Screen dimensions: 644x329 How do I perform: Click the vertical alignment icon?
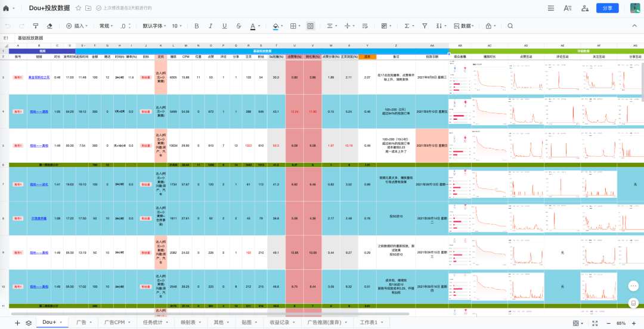(349, 26)
